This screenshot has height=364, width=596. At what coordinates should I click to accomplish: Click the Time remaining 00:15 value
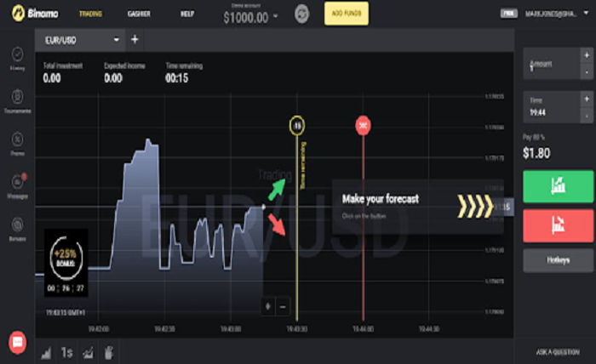[177, 78]
